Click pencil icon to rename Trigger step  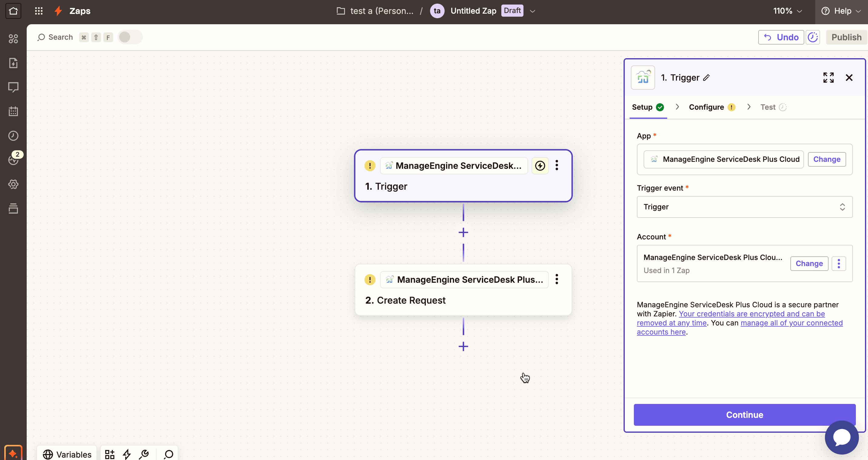pyautogui.click(x=707, y=78)
